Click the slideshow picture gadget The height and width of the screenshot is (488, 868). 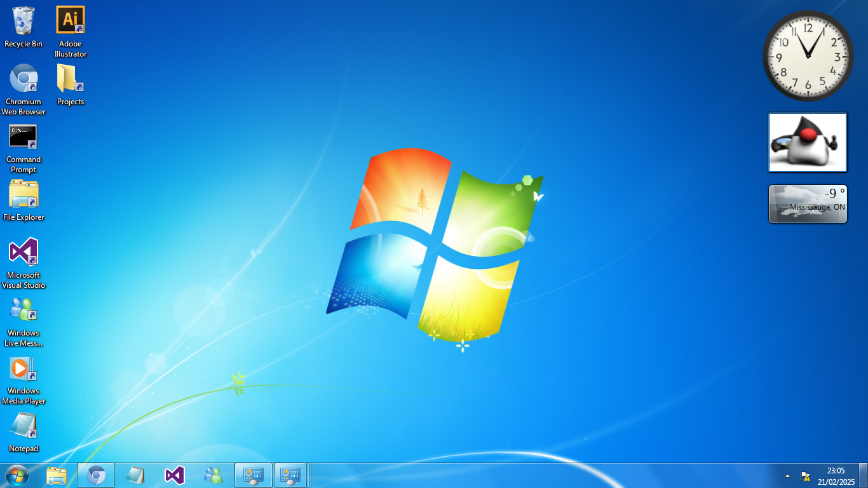click(808, 142)
